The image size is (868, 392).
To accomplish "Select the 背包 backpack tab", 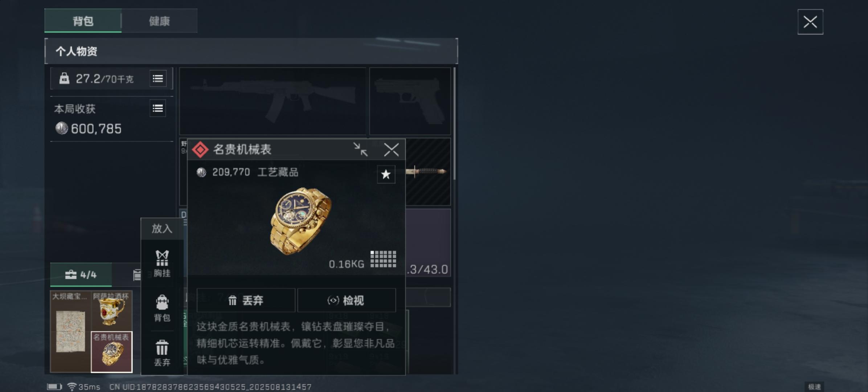I will [x=83, y=21].
